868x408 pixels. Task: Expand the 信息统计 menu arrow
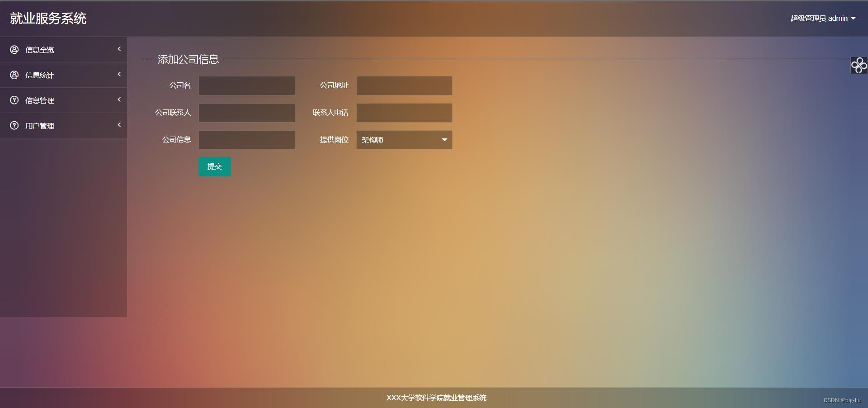(119, 74)
